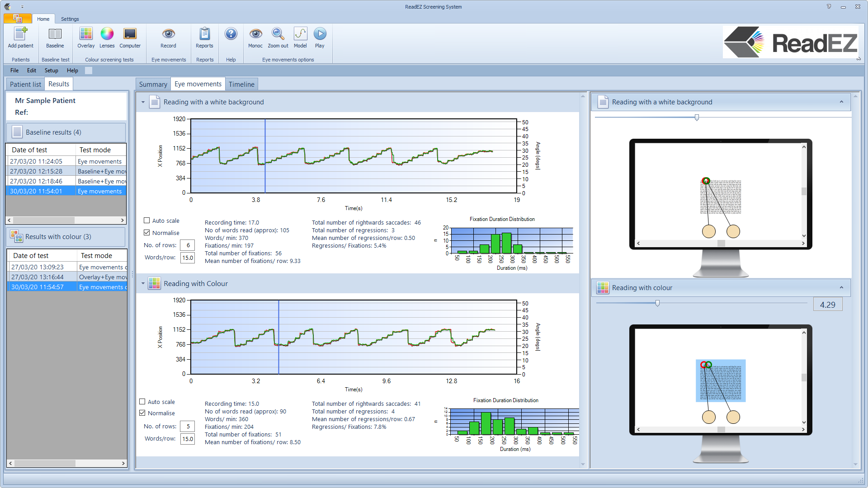Open the Patient list tab
This screenshot has width=868, height=488.
[25, 84]
